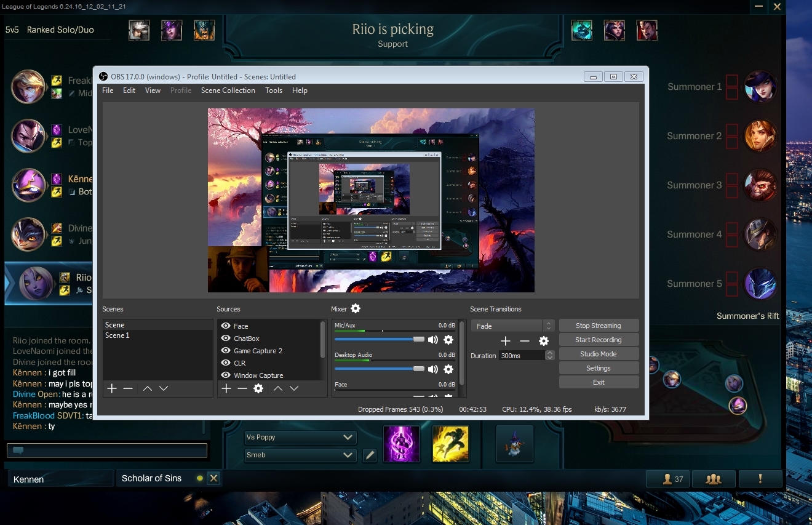812x525 pixels.
Task: Move the selected scene down in the list
Action: [x=164, y=388]
